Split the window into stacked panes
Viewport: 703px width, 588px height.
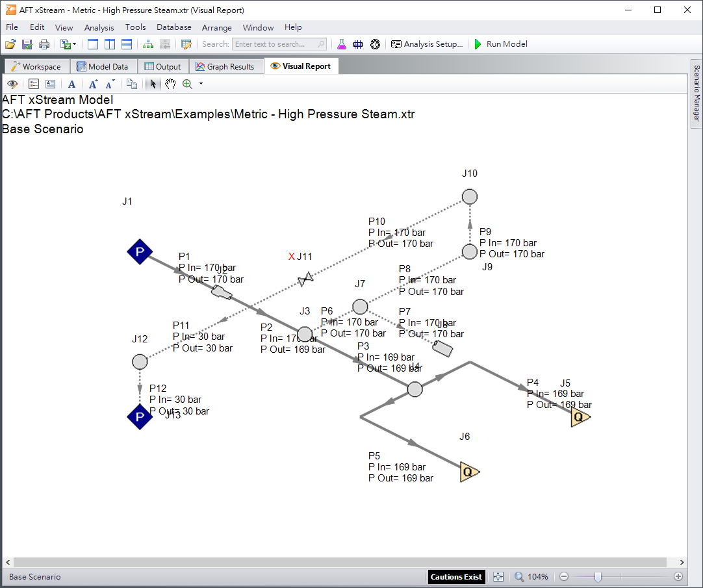[x=127, y=44]
